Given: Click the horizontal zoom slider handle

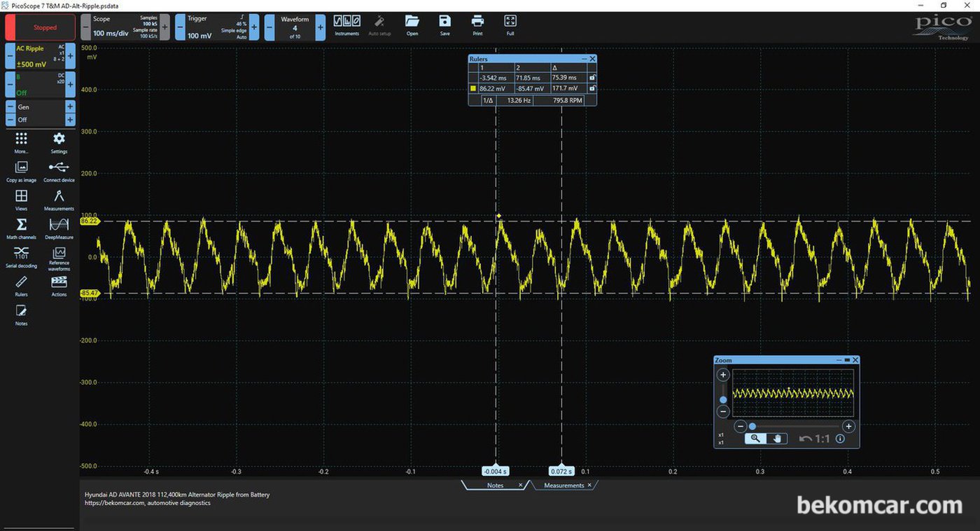Looking at the screenshot, I should point(752,426).
